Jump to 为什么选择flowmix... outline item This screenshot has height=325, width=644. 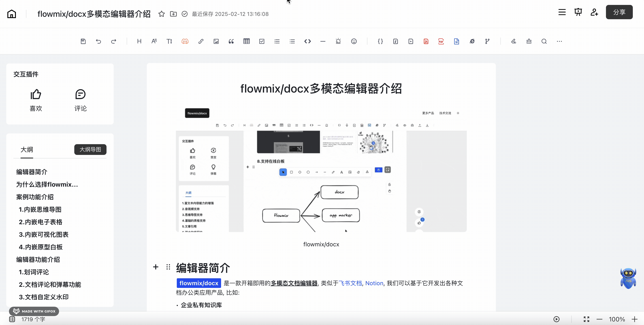coord(47,184)
